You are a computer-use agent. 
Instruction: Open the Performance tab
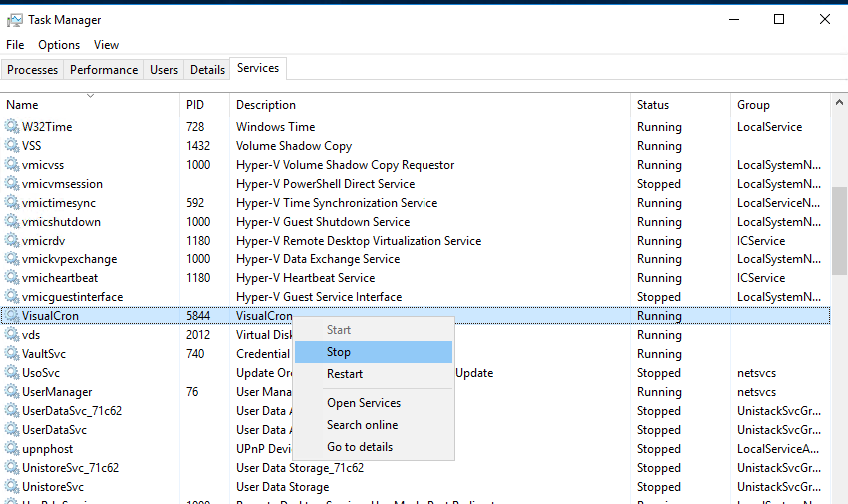coord(104,70)
